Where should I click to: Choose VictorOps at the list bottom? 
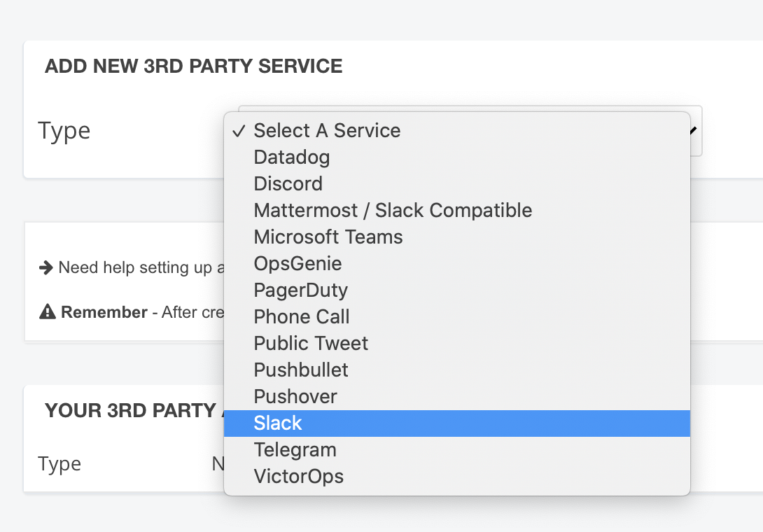click(x=299, y=477)
